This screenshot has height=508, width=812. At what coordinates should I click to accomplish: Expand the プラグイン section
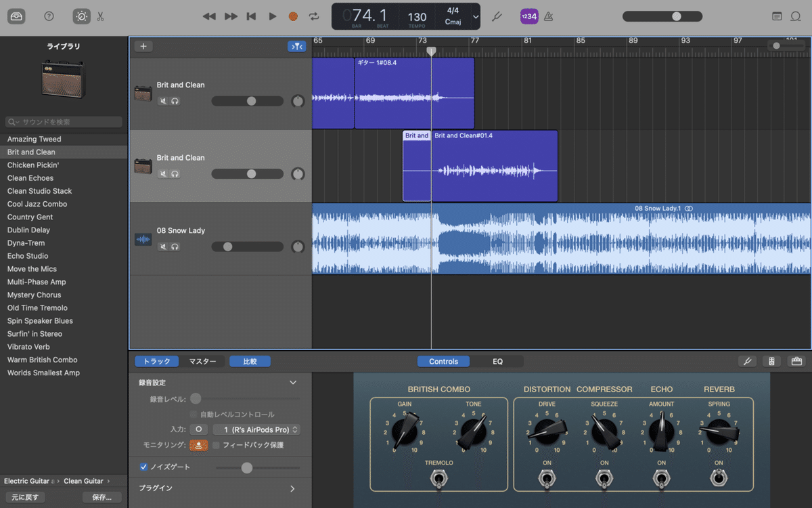click(292, 488)
